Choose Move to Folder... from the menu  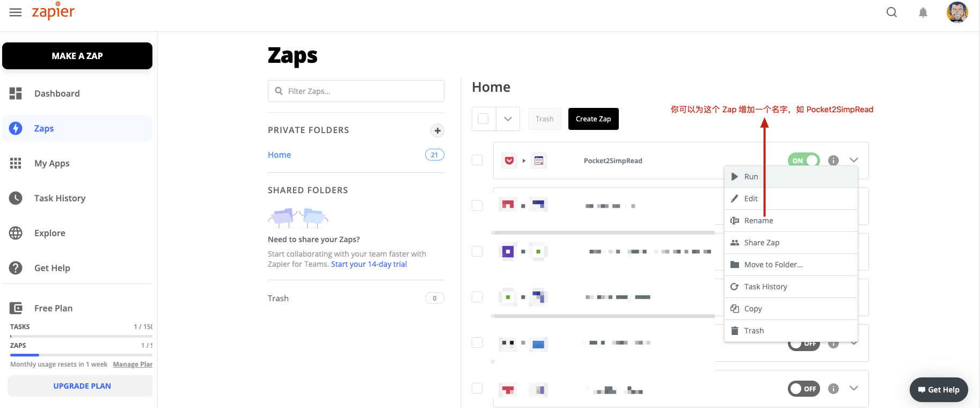pyautogui.click(x=791, y=265)
